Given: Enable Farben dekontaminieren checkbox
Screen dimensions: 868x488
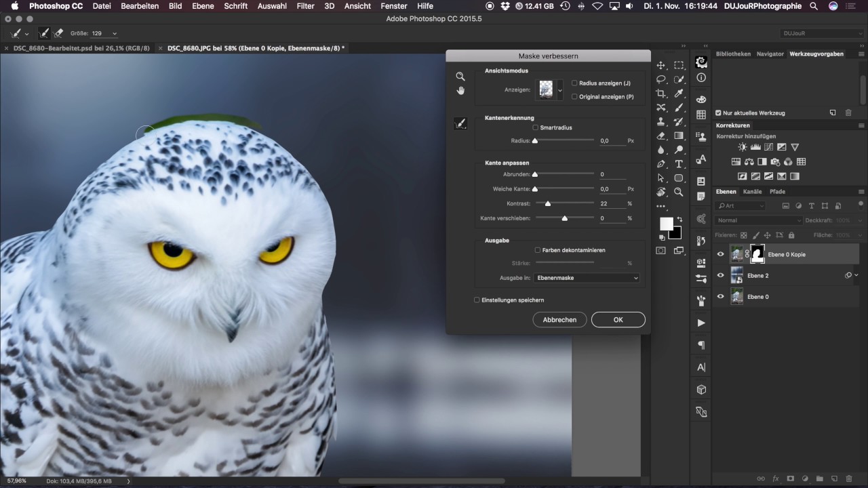Looking at the screenshot, I should [538, 250].
